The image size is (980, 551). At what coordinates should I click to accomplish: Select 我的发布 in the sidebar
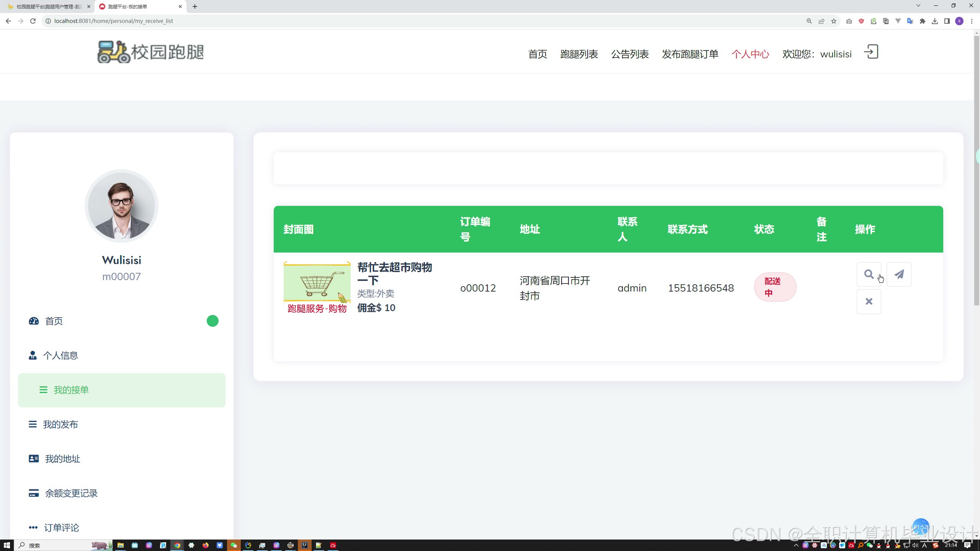pos(60,424)
